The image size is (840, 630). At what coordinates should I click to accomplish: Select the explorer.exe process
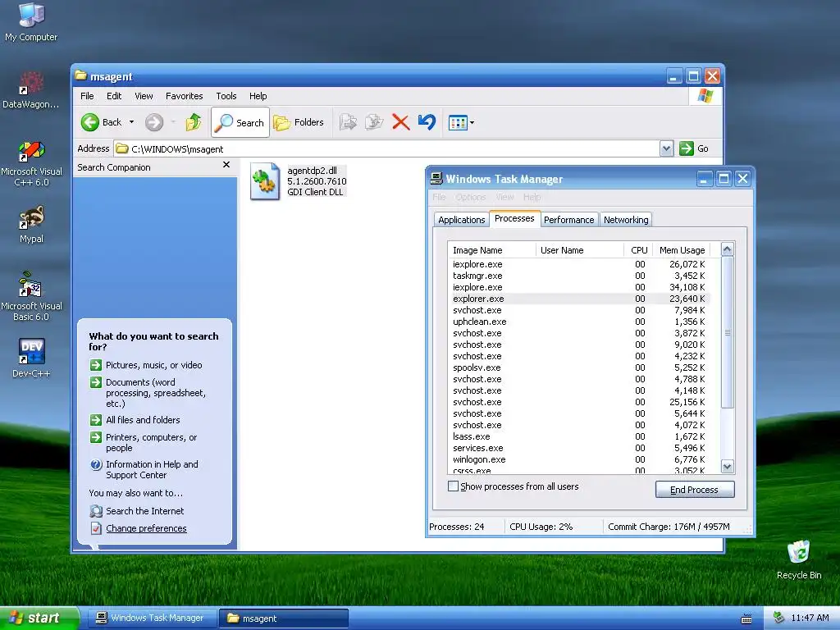click(x=579, y=299)
